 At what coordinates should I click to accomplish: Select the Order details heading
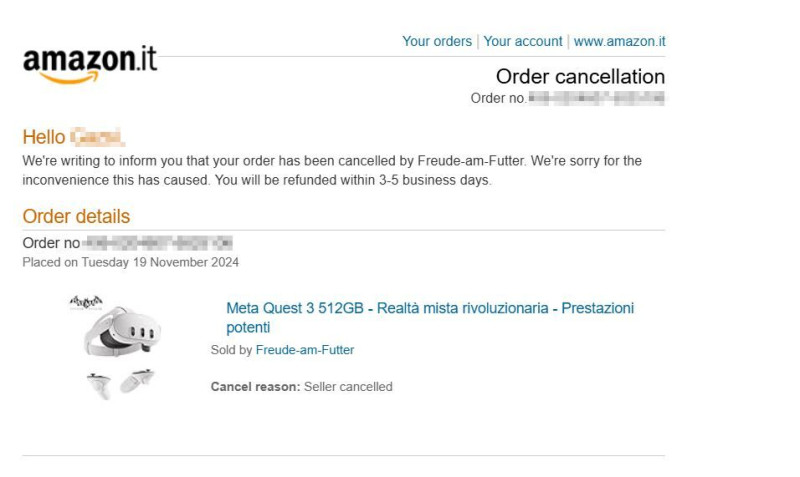[76, 216]
